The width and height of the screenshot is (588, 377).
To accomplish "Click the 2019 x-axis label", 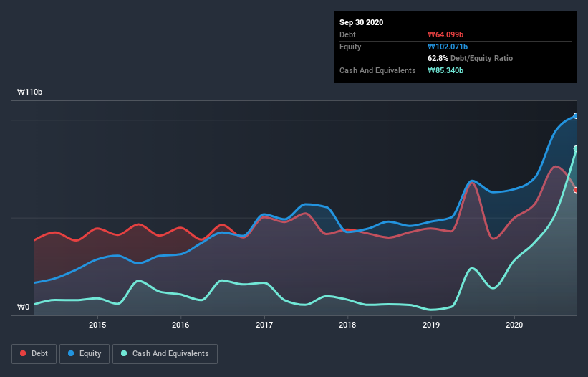I will 431,325.
